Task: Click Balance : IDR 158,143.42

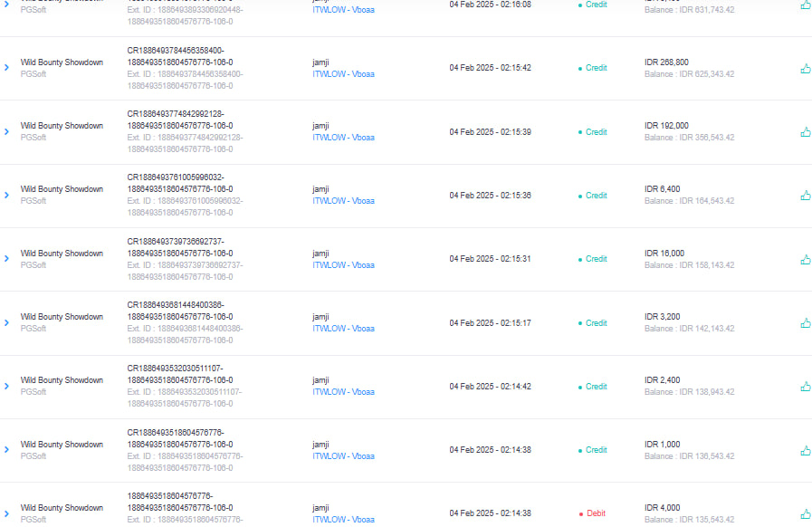Action: click(x=689, y=264)
